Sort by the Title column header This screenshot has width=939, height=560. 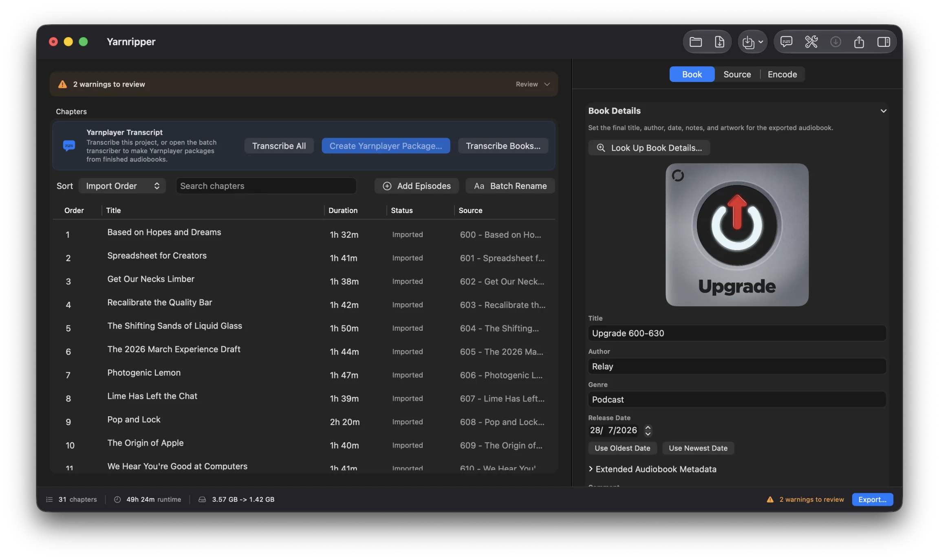(113, 210)
